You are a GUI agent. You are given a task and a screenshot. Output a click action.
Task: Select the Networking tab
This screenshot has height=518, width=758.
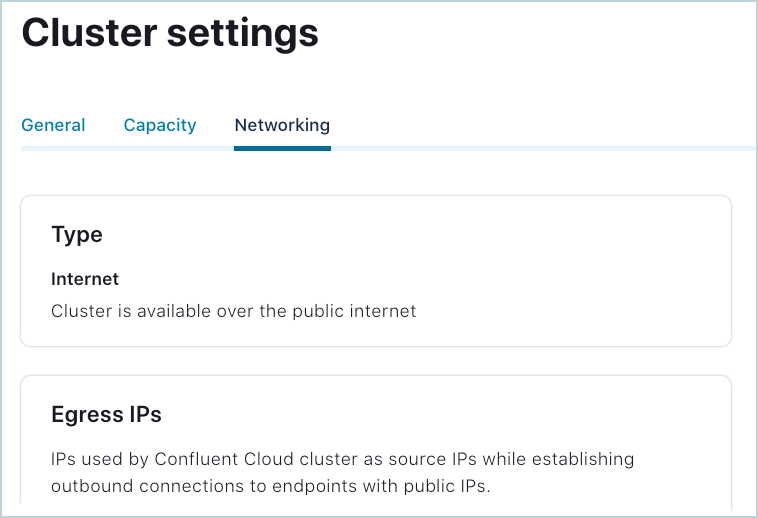coord(282,126)
